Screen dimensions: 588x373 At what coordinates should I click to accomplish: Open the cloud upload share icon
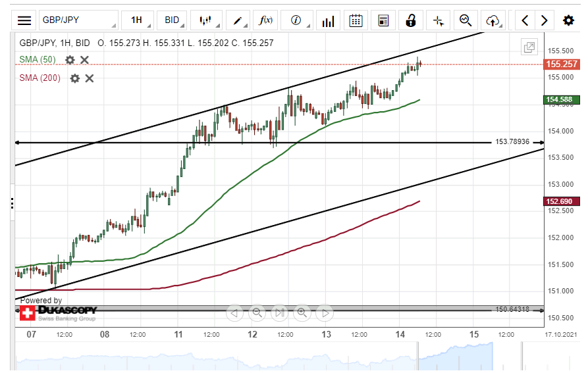pyautogui.click(x=493, y=20)
